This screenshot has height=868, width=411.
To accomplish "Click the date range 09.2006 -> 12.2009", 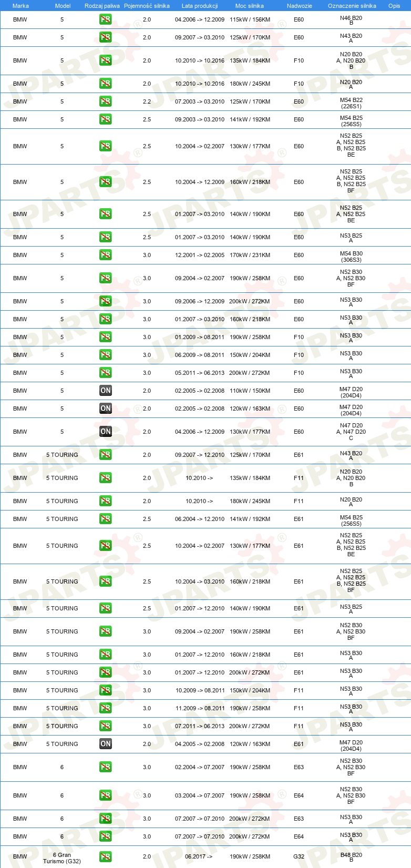I will tap(200, 301).
